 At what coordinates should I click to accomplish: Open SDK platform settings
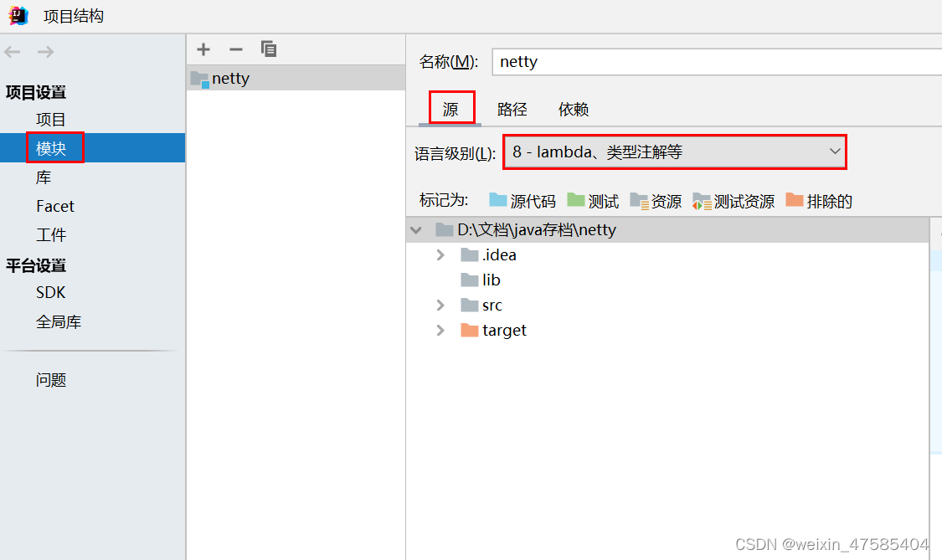[x=50, y=293]
